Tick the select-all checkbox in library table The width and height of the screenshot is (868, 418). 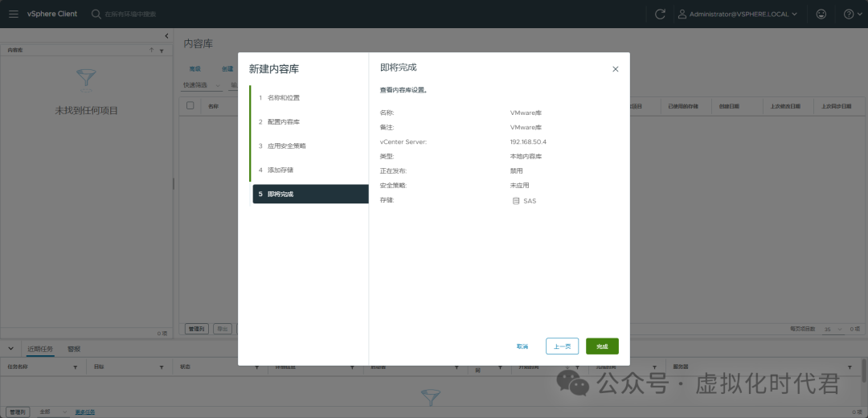pyautogui.click(x=190, y=105)
